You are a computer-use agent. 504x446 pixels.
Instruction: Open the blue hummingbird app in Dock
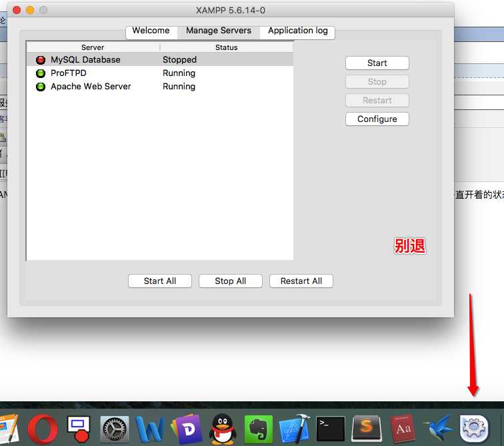(438, 429)
